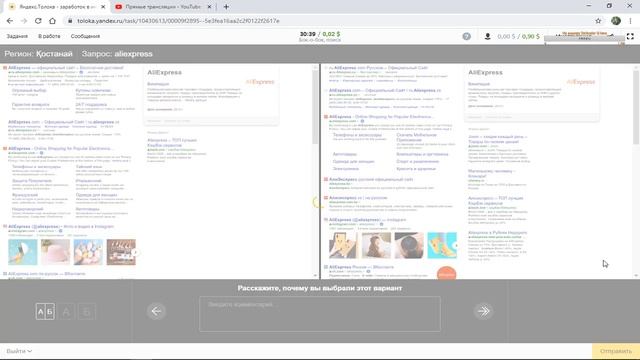Screen dimensions: 640x360
Task: Open the Спорт и развлечения sitelink in the right panel
Action: click(x=418, y=162)
